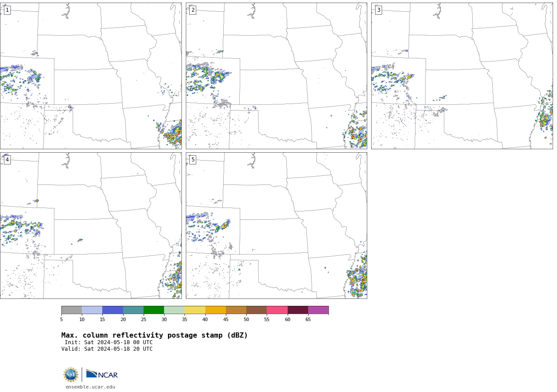Click the panel number label 4
This screenshot has width=557, height=392.
pyautogui.click(x=7, y=160)
